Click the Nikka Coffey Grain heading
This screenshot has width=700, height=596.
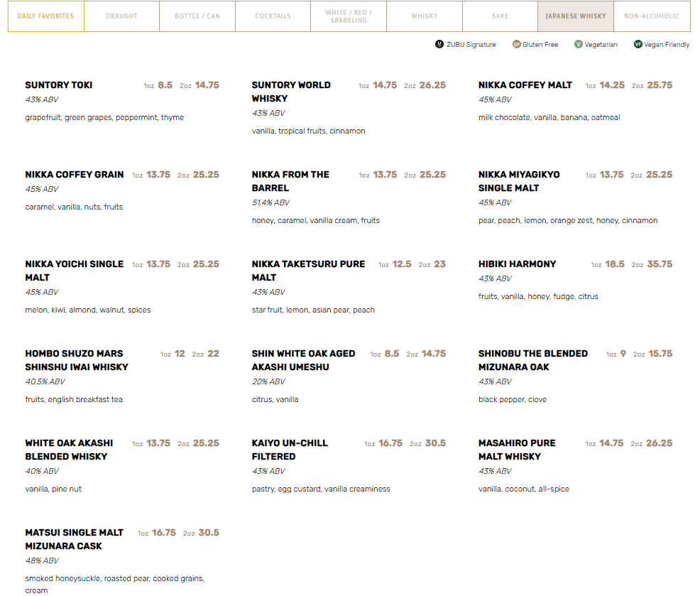[75, 174]
